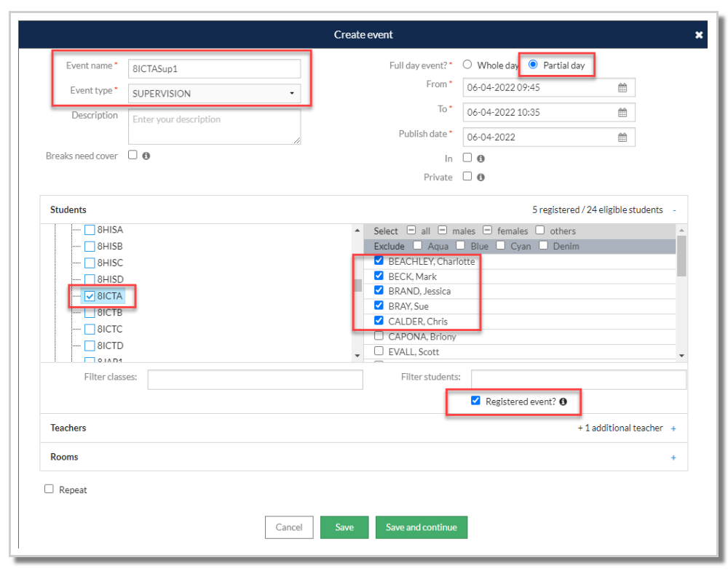Cancel the event creation

point(289,528)
